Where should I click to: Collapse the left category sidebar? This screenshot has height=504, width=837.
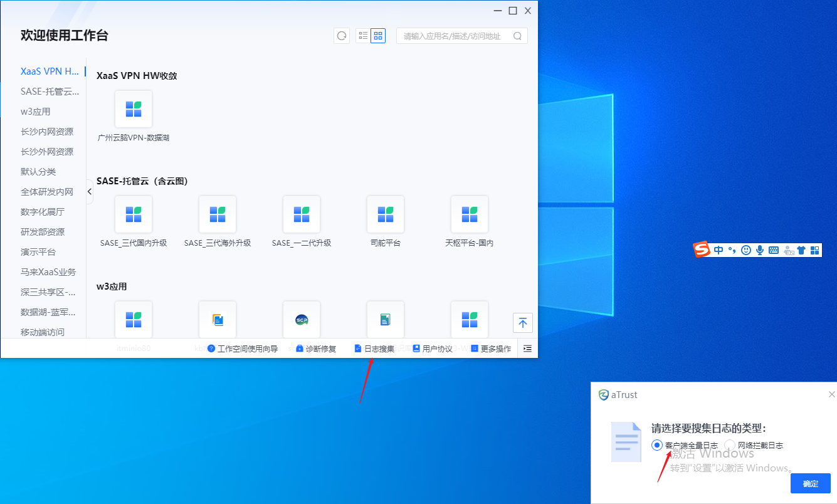click(x=90, y=191)
